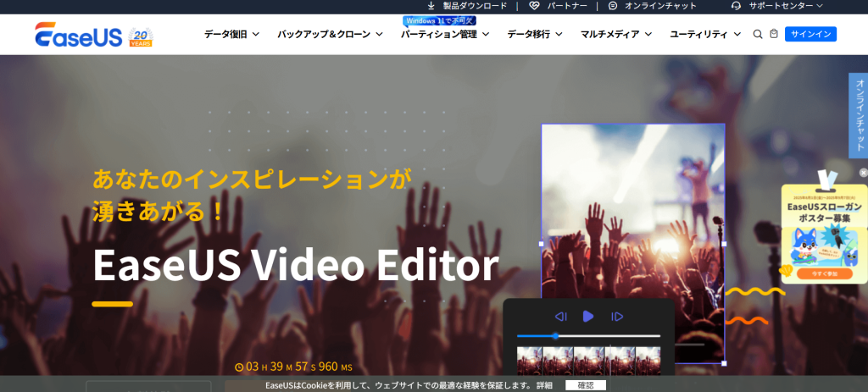Expand the パーティション管理 menu
Viewport: 868px width, 392px height.
pyautogui.click(x=444, y=34)
